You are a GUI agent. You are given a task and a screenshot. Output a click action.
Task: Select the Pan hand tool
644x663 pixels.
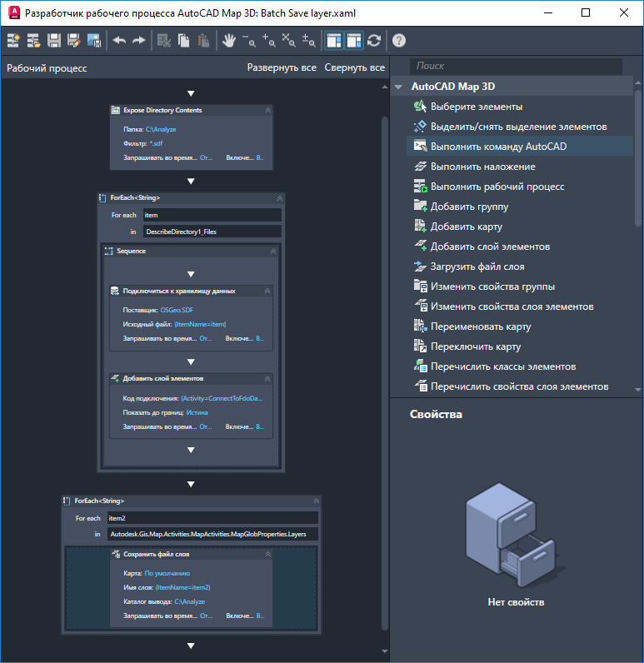click(x=229, y=41)
